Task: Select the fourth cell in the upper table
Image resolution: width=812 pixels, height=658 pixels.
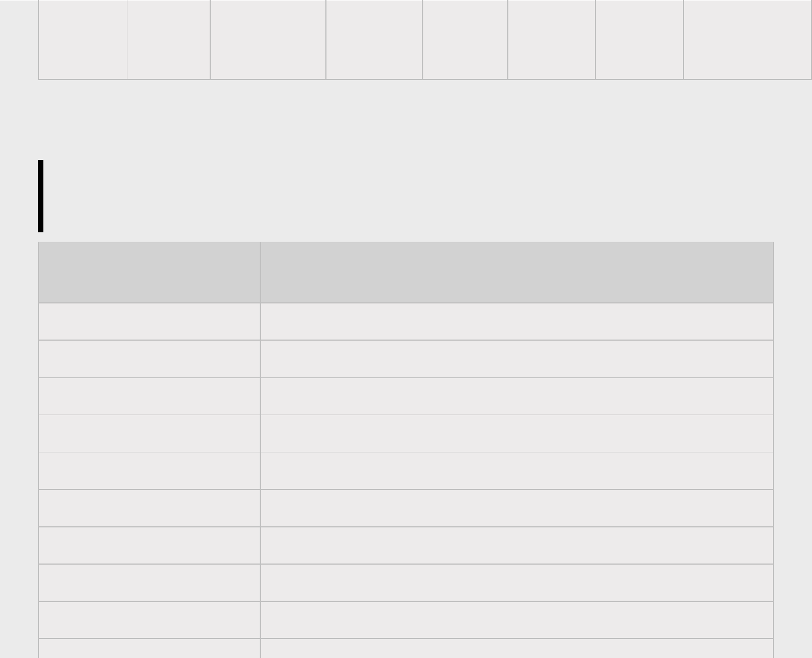Action: point(374,39)
